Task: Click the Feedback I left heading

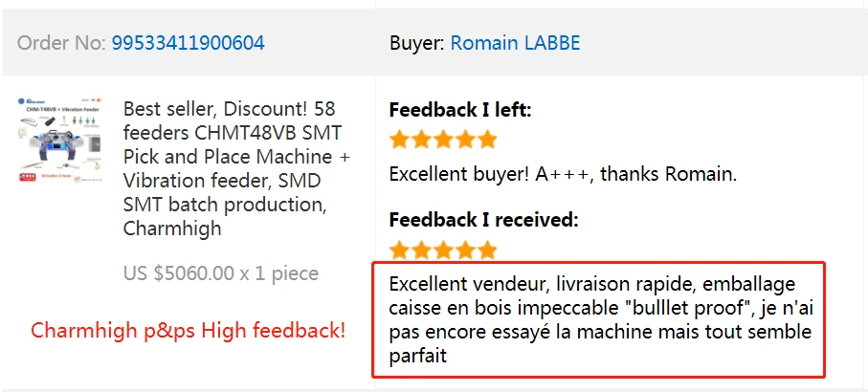Action: click(x=460, y=110)
